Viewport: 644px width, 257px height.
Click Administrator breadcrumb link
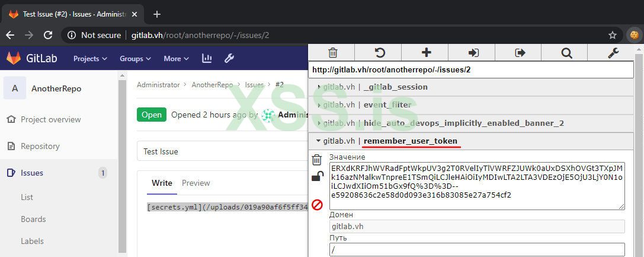coord(158,85)
